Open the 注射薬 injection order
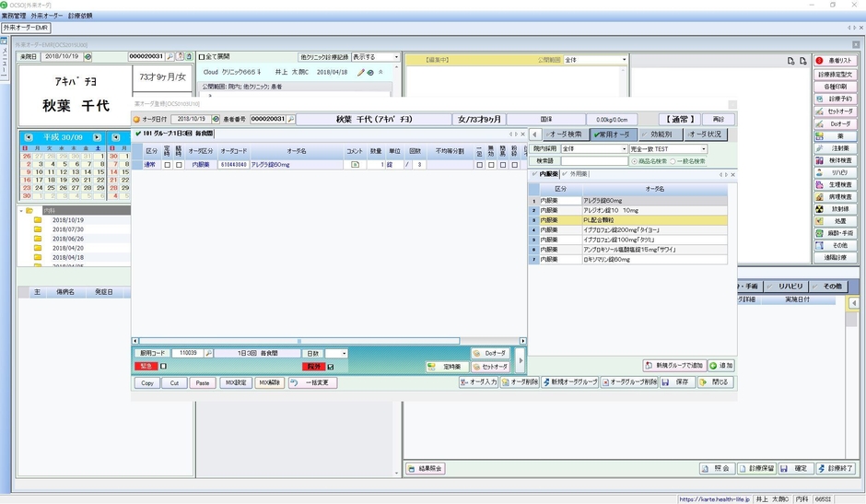Screen dimensions: 866x504 click(835, 147)
